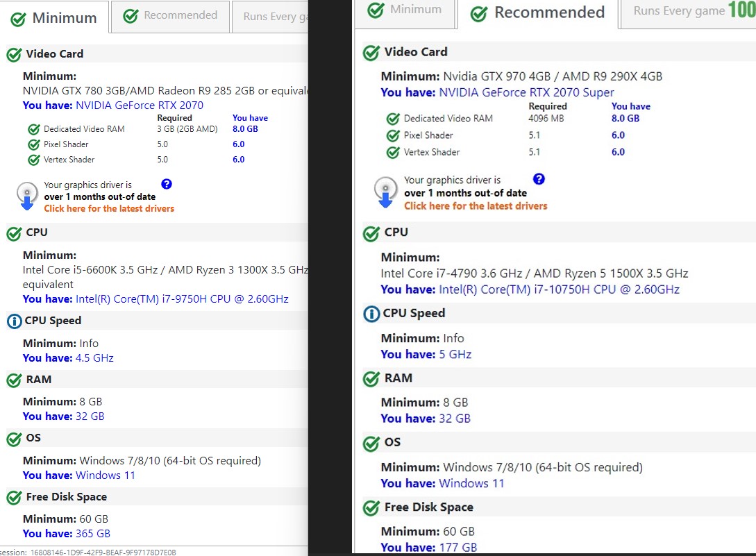The image size is (756, 556).
Task: Click Pixel Shader check icon in left panel
Action: coord(34,144)
